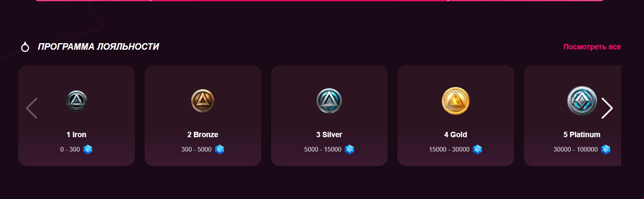The height and width of the screenshot is (199, 644).
Task: Click the blue gem next to 5000 - 15000
Action: (349, 149)
